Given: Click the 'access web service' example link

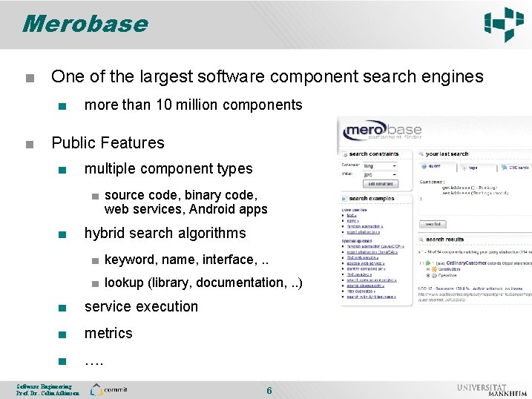Looking at the screenshot, I should tap(366, 263).
